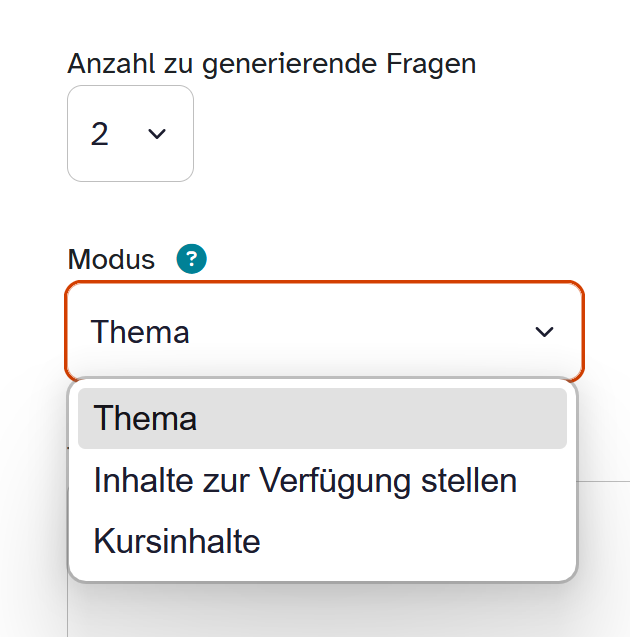Show help for the Modus setting

pyautogui.click(x=191, y=260)
